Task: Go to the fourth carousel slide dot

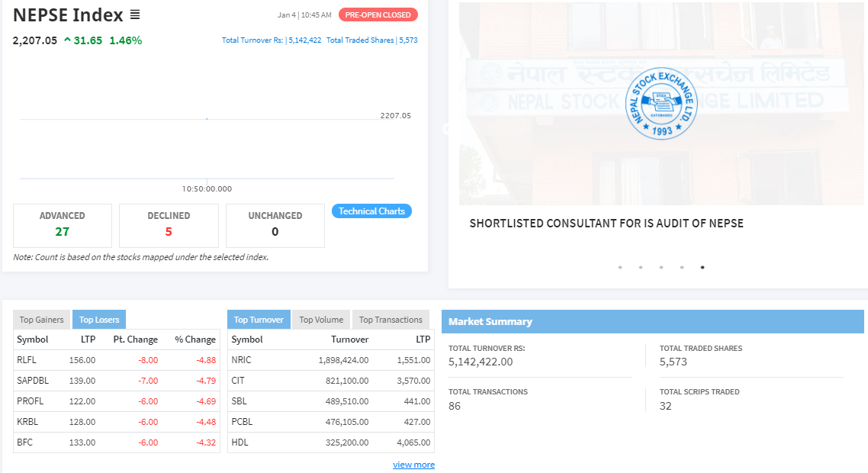Action: [682, 268]
